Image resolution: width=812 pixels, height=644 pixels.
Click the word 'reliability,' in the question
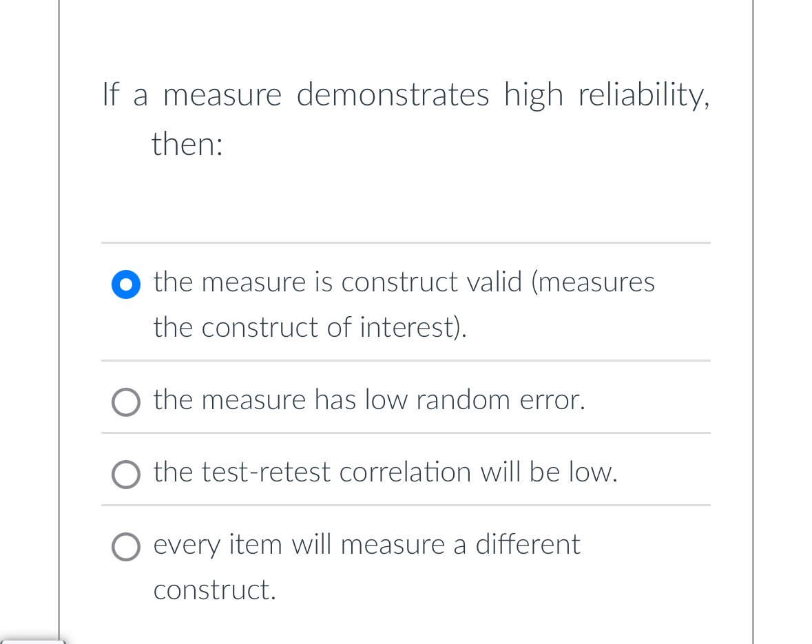coord(644,95)
